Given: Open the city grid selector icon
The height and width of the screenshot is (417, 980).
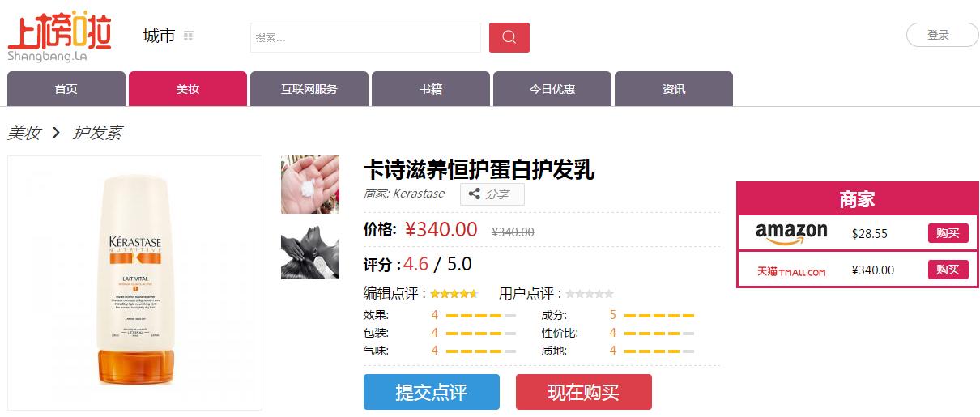Looking at the screenshot, I should pos(189,36).
